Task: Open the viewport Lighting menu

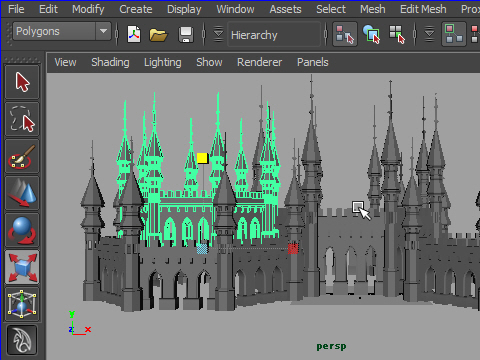Action: (163, 62)
